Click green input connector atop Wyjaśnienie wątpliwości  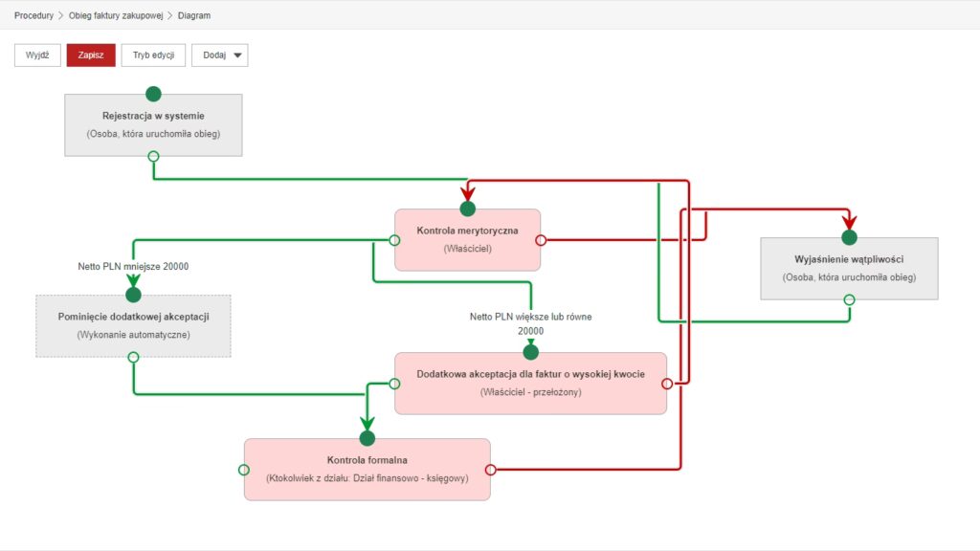849,237
